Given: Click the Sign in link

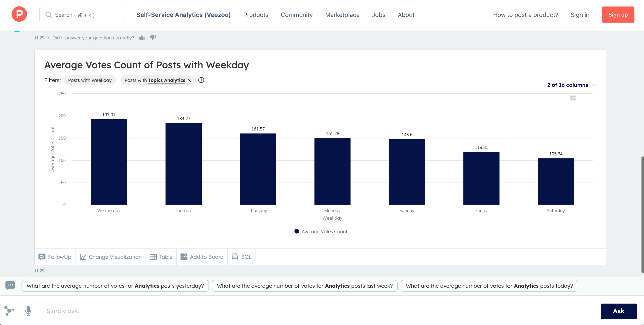Looking at the screenshot, I should (x=580, y=15).
